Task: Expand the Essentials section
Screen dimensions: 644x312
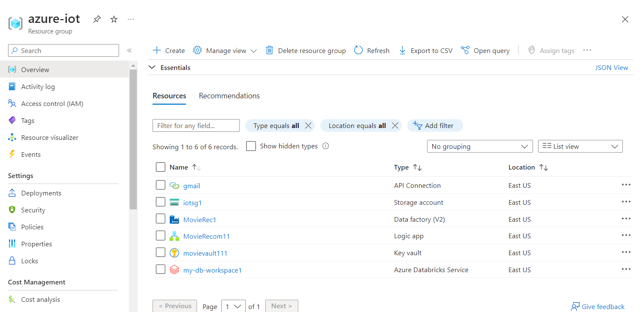Action: (152, 67)
